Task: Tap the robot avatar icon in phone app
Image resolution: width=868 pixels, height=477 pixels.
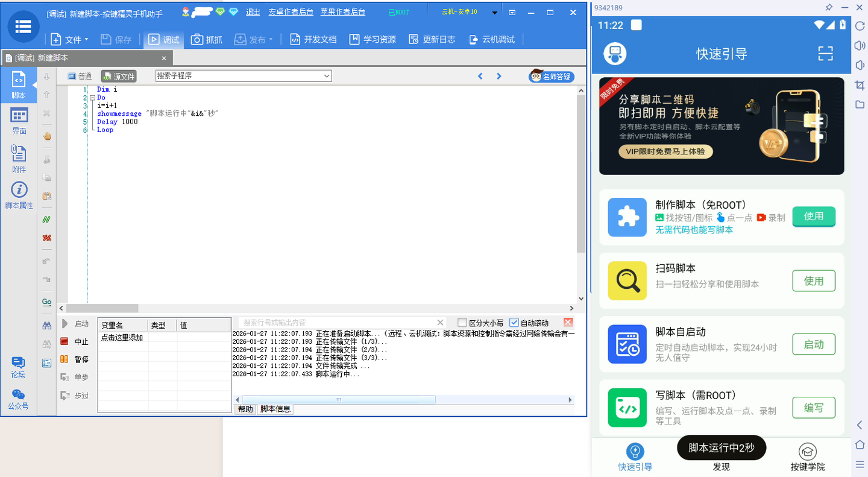Action: 615,54
